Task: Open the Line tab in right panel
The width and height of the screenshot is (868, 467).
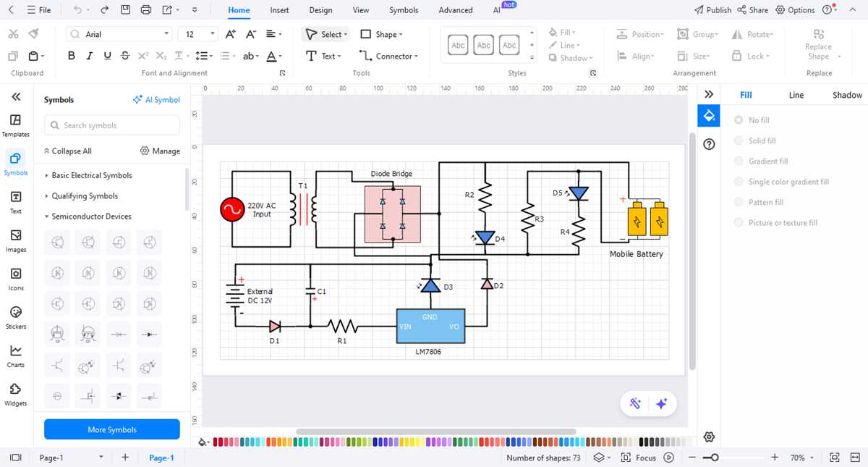Action: click(x=796, y=95)
